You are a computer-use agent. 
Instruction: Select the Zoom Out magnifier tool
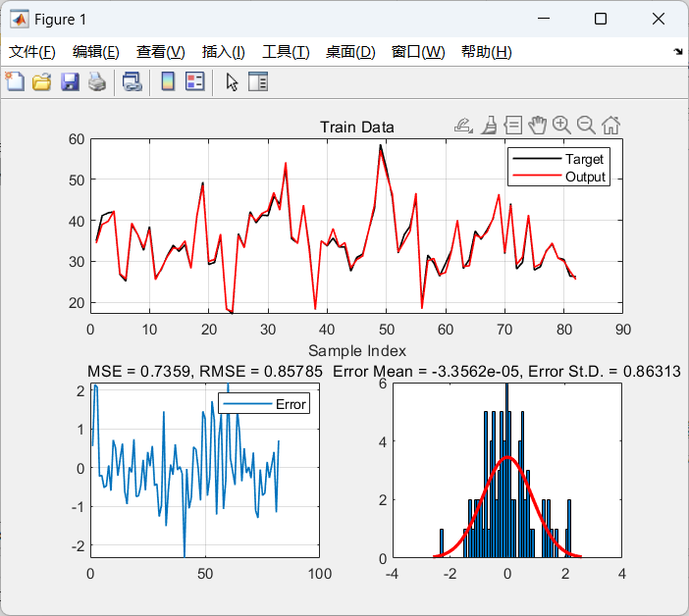[x=586, y=125]
